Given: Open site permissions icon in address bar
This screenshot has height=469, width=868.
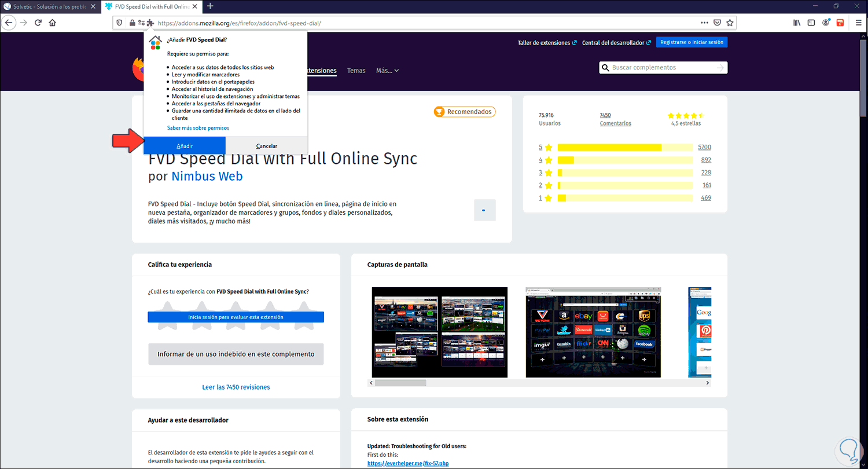Looking at the screenshot, I should [141, 23].
